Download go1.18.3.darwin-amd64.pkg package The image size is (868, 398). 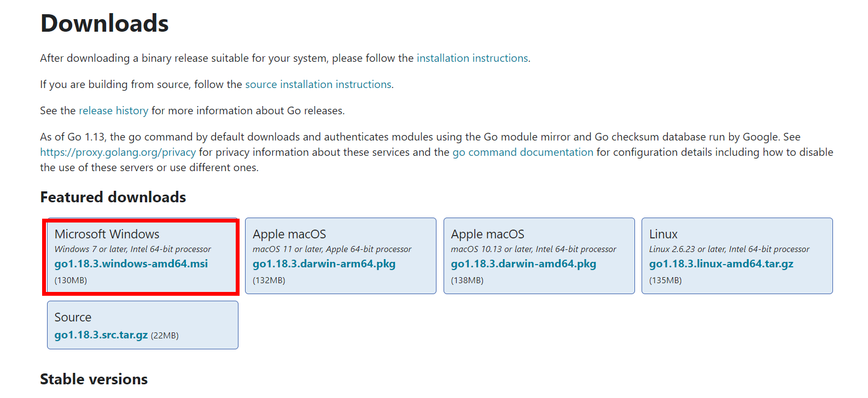[x=523, y=264]
